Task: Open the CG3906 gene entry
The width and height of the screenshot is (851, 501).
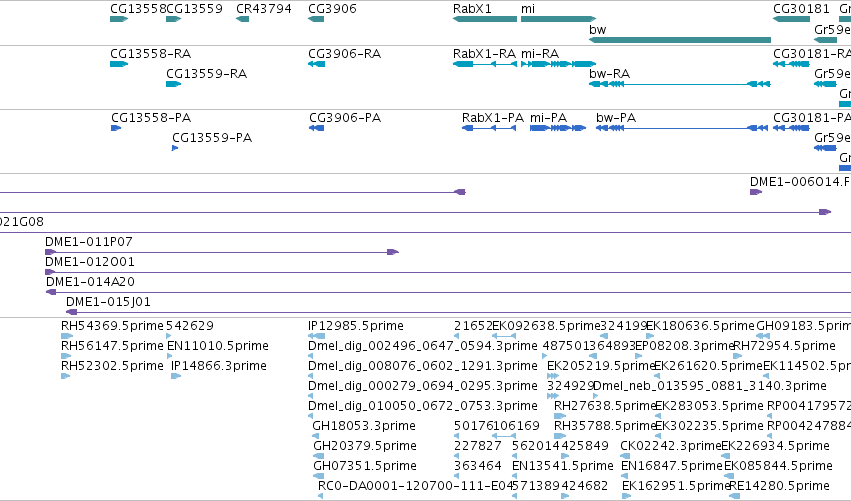Action: pyautogui.click(x=316, y=19)
